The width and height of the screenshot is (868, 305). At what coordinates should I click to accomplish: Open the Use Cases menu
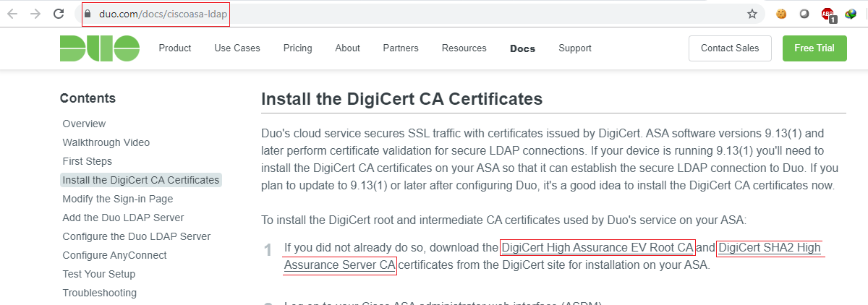pyautogui.click(x=237, y=48)
